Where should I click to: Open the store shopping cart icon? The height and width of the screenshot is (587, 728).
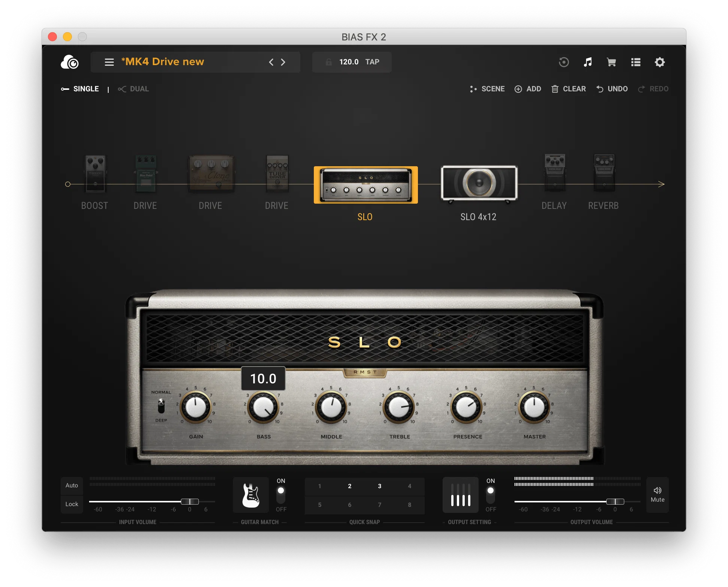pyautogui.click(x=611, y=62)
